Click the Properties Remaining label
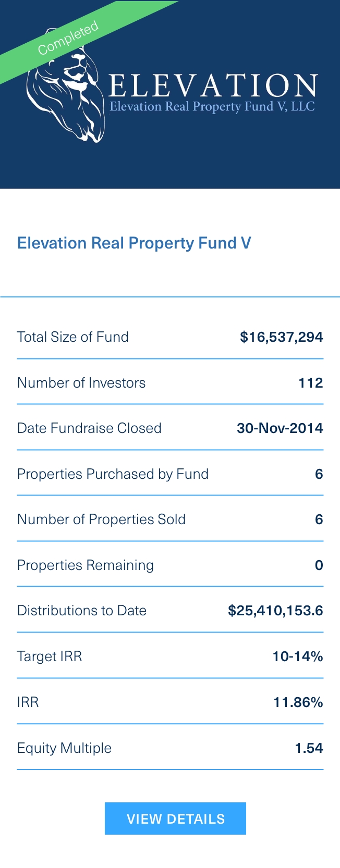 point(85,565)
